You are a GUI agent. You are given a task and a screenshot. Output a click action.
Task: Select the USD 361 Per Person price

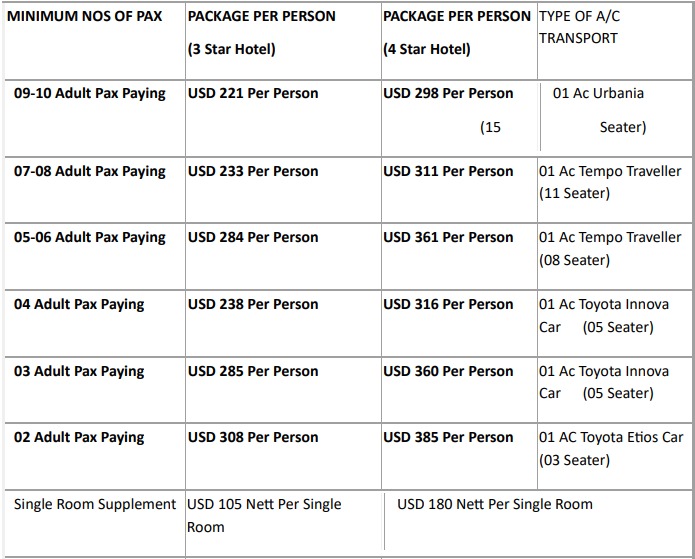448,237
